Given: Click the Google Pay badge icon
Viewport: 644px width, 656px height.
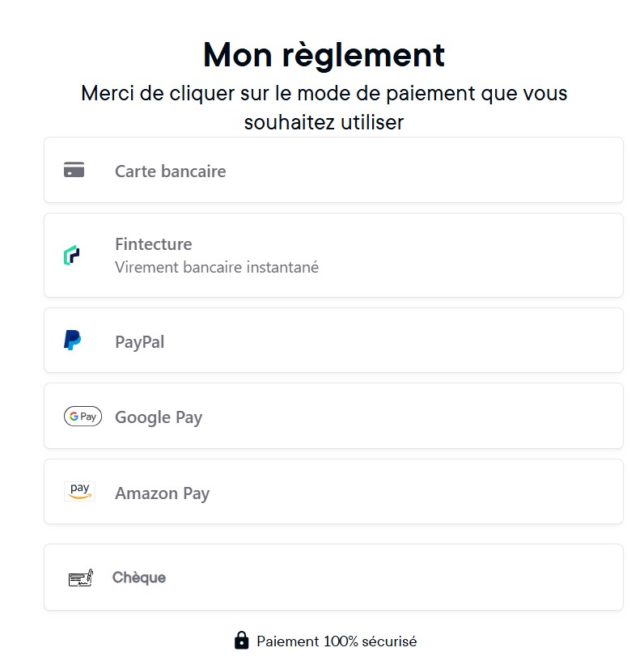Looking at the screenshot, I should (x=83, y=417).
